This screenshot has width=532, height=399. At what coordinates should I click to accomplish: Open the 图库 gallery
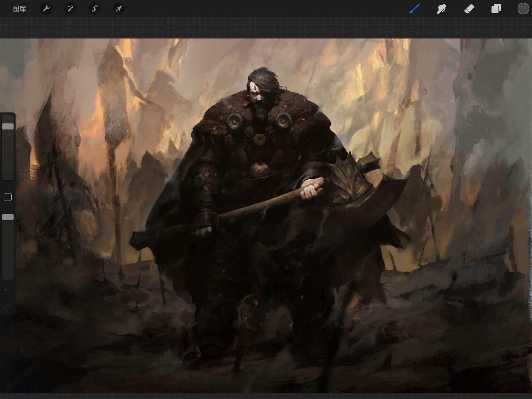pyautogui.click(x=19, y=9)
